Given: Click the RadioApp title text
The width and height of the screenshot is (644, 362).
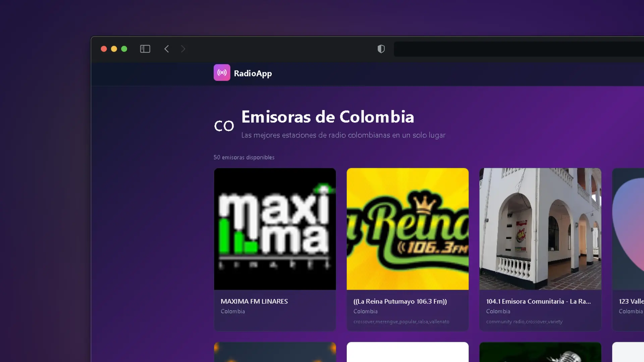Looking at the screenshot, I should pos(253,73).
